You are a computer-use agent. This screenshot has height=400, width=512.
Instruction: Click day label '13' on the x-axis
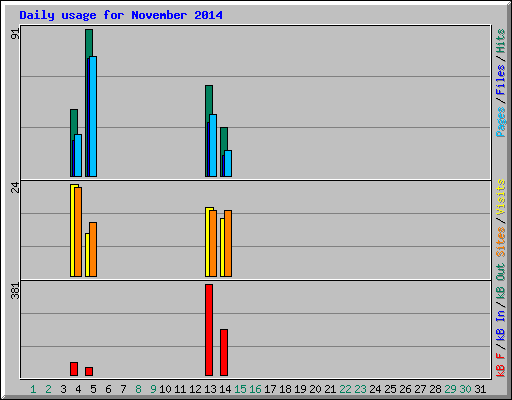(x=210, y=389)
